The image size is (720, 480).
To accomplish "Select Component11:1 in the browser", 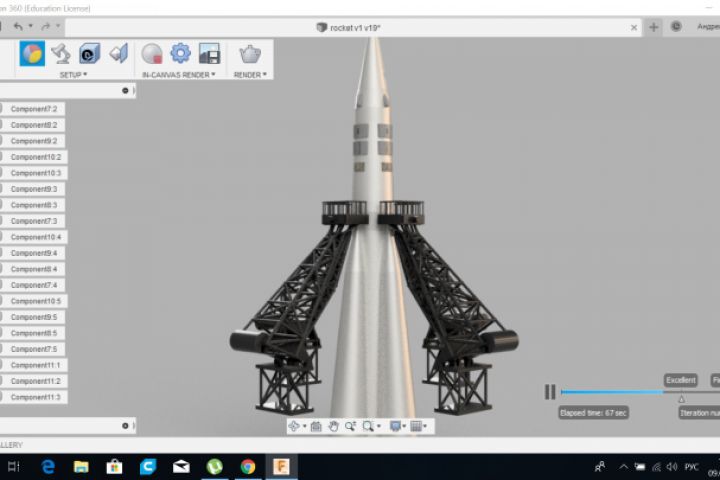I will point(34,365).
